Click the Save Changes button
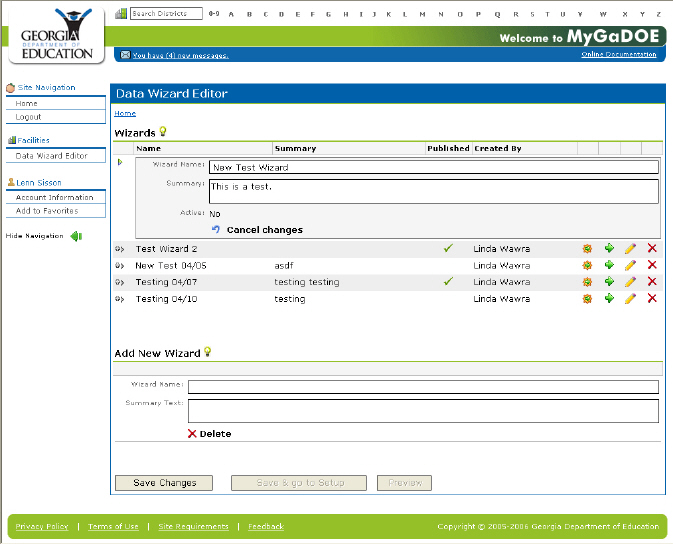The height and width of the screenshot is (545, 673). tap(164, 483)
